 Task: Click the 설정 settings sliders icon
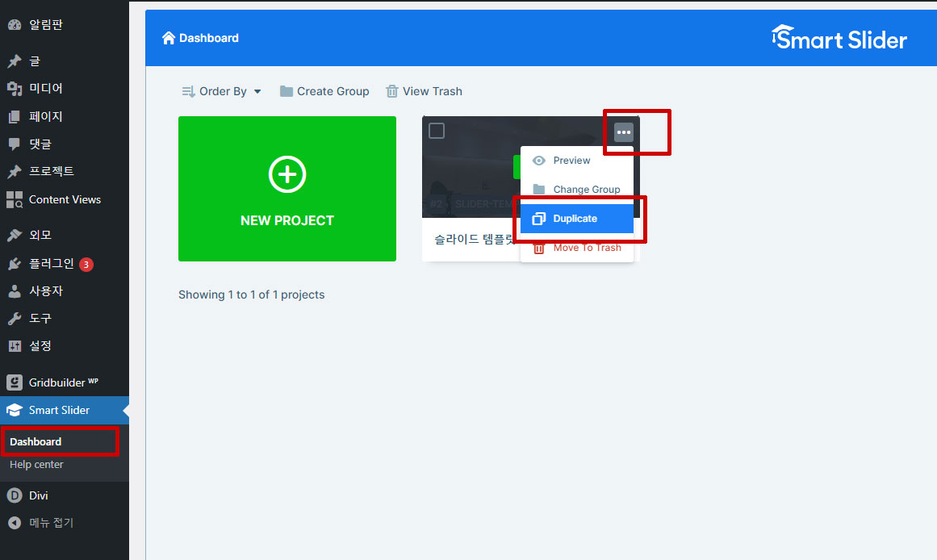(15, 346)
